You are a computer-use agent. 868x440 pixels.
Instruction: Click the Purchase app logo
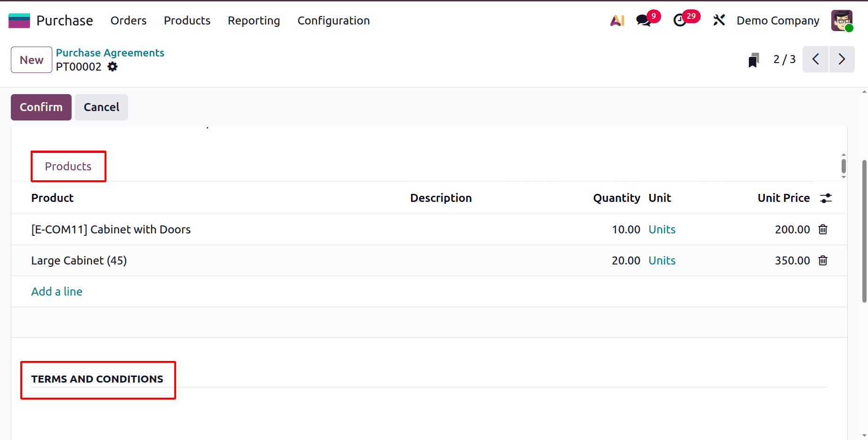[x=19, y=20]
